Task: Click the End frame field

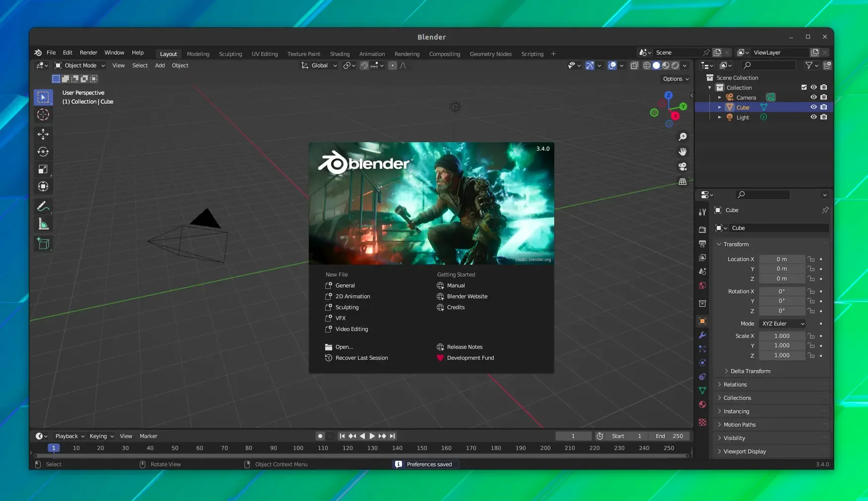Action: pos(670,436)
